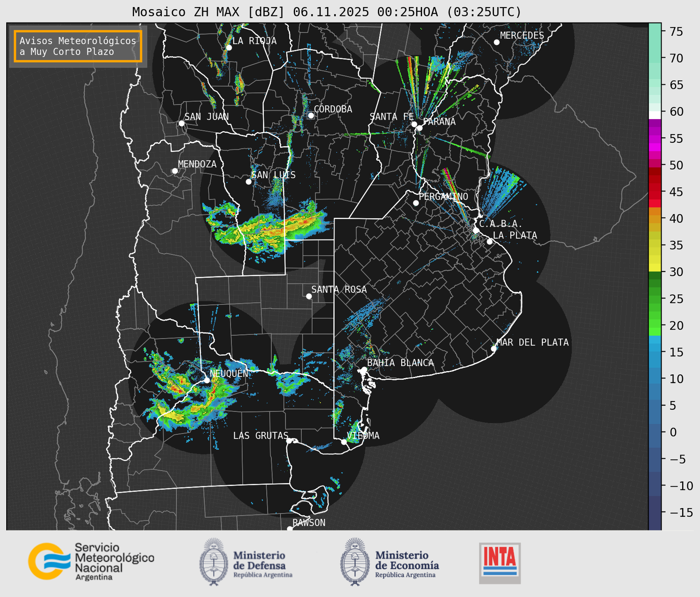Click the INTA logo
Screen dimensions: 700x597
[500, 562]
